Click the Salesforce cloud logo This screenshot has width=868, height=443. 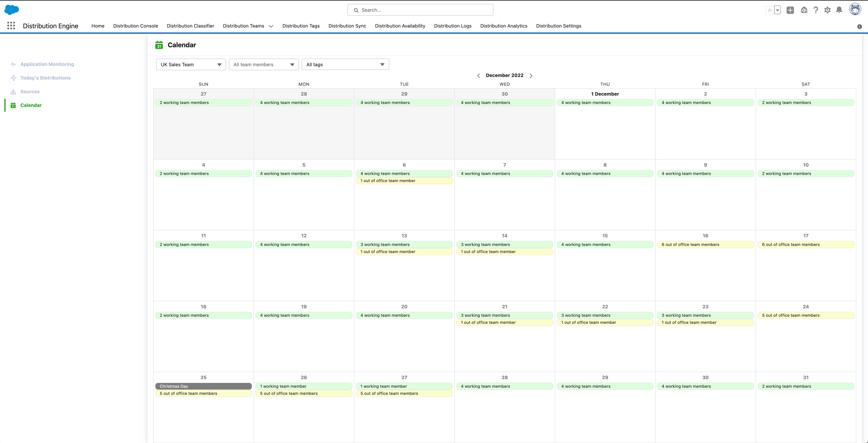pyautogui.click(x=12, y=10)
